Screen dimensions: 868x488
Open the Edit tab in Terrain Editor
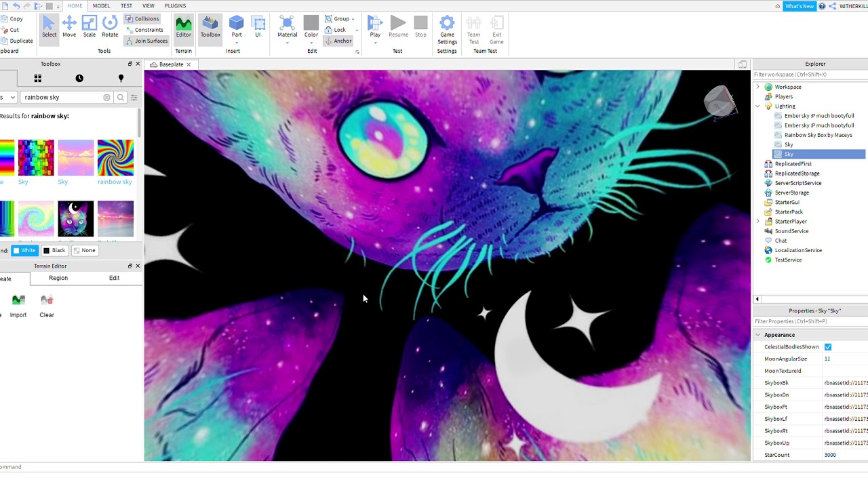(114, 278)
